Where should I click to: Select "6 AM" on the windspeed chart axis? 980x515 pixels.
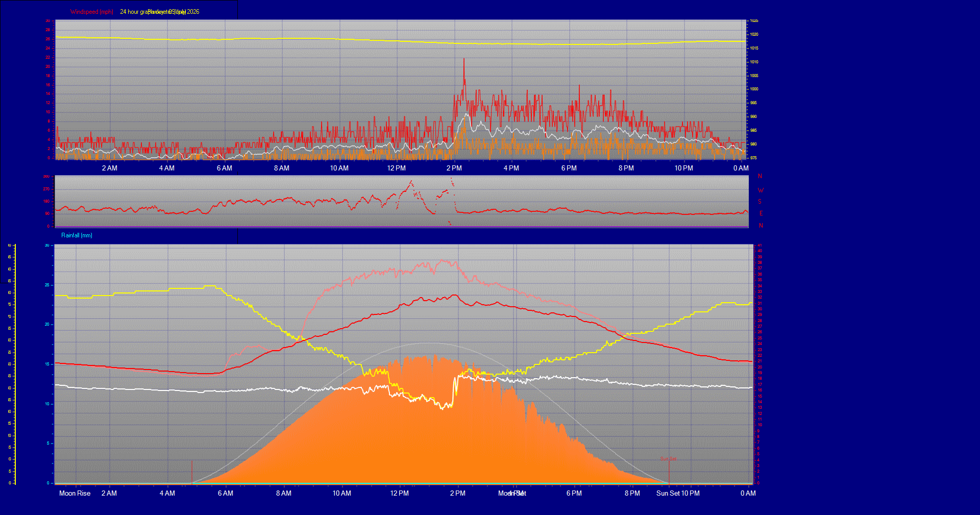[x=224, y=168]
